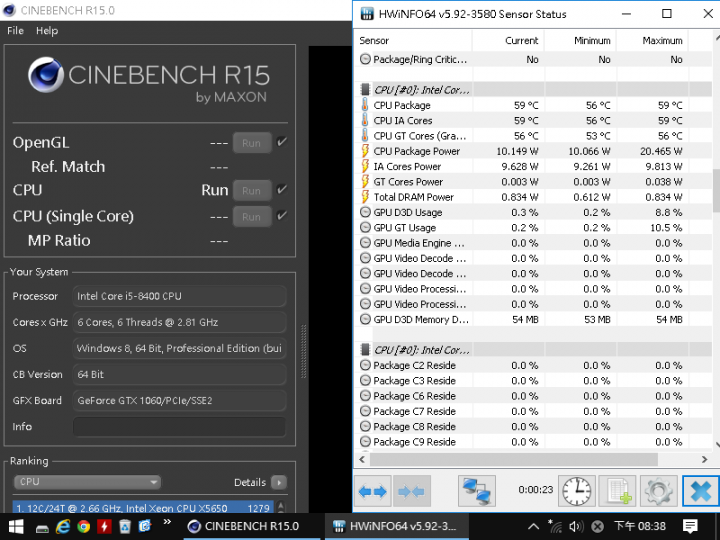Open Windows Start menu
Viewport: 720px width, 540px height.
tap(16, 526)
